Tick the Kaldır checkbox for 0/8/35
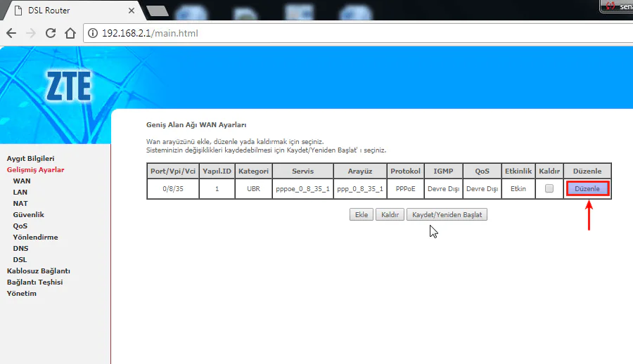Screen dimensions: 633x364 (549, 188)
